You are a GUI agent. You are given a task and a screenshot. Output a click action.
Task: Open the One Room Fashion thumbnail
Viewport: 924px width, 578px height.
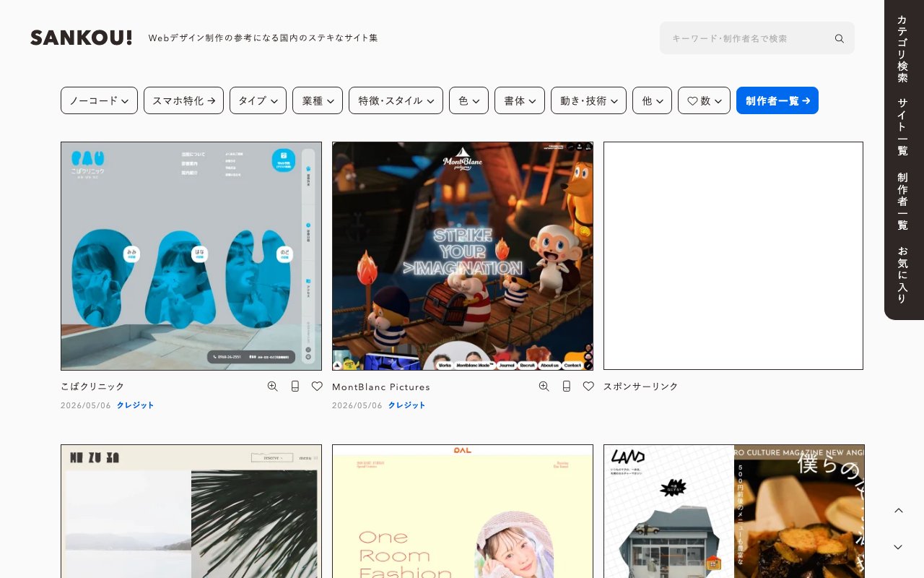[463, 511]
